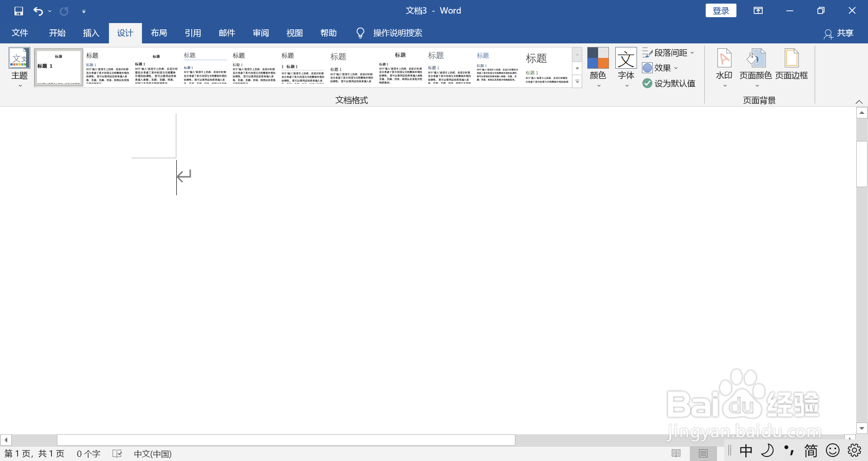Select the last style set with large 标题

(547, 67)
